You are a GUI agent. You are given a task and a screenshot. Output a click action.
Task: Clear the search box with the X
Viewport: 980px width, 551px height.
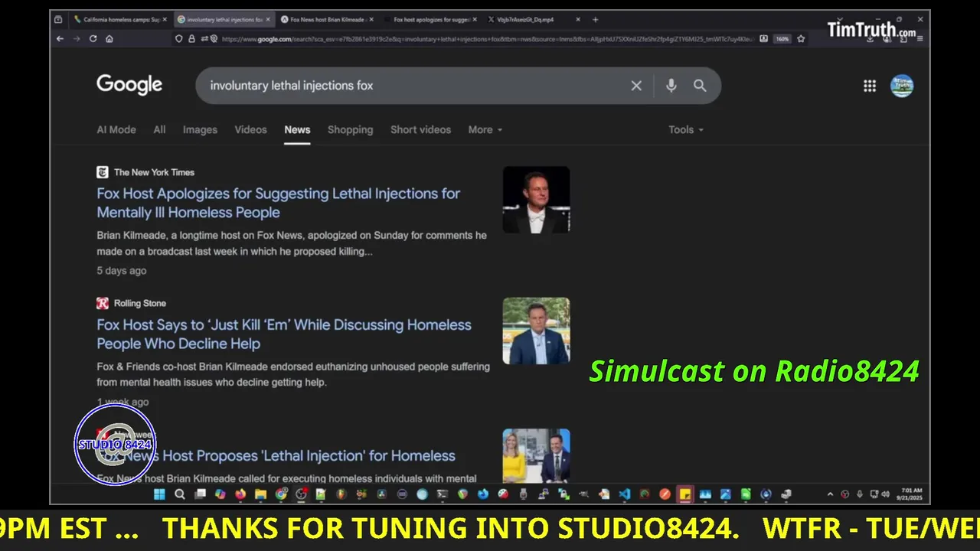point(636,86)
